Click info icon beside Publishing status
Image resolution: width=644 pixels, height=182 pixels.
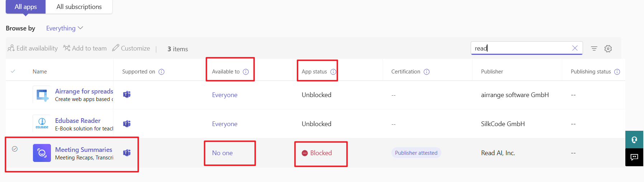[617, 72]
